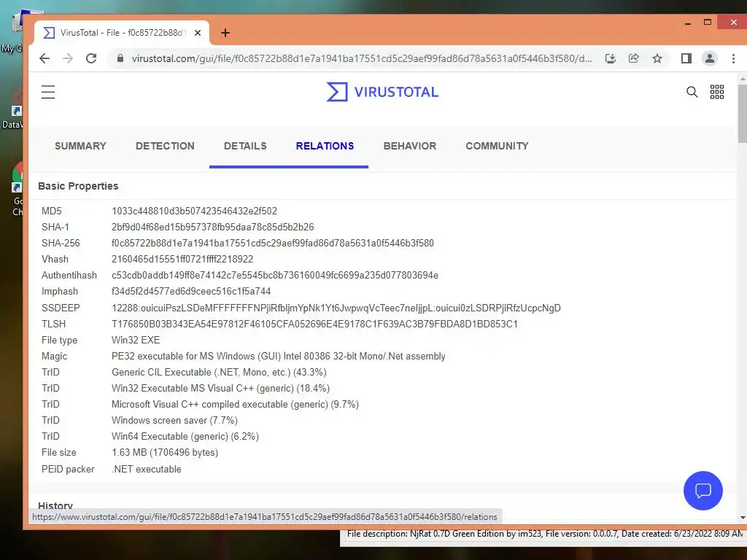Click the Vhash value
Viewport: 747px width, 560px height.
pyautogui.click(x=182, y=260)
